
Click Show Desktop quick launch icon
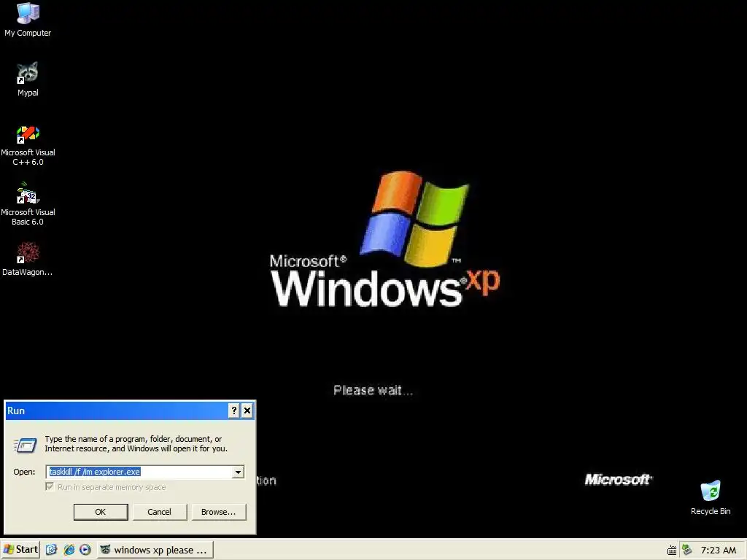[x=52, y=550]
